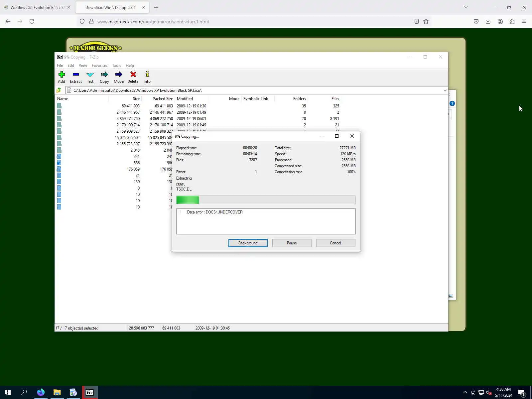
Task: Open the Info toolbar icon
Action: coord(147,77)
